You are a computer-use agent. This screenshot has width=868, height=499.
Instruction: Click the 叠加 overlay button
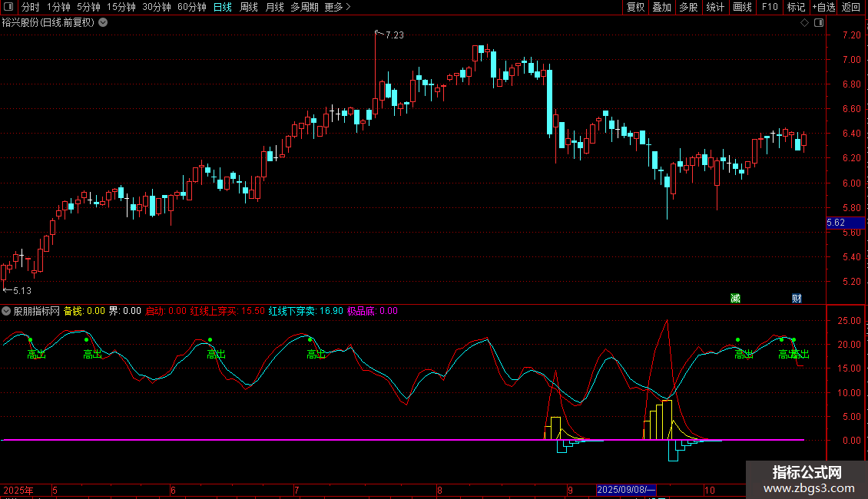coord(661,7)
